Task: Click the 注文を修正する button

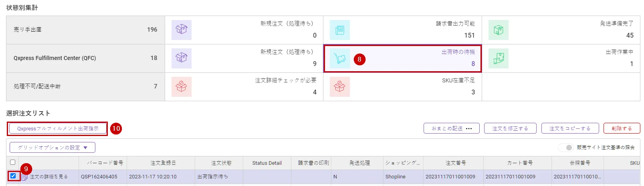Action: pyautogui.click(x=510, y=128)
